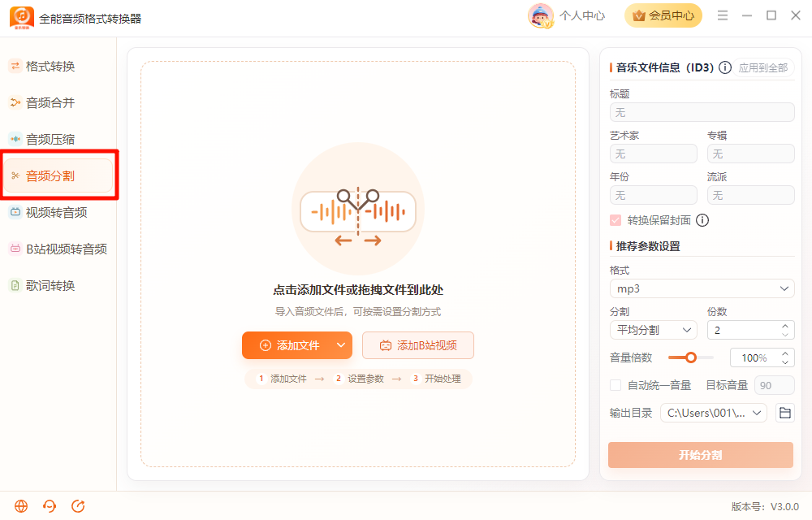Screen dimensions: 812x520
Task: Click the browse output folder icon
Action: [x=785, y=413]
